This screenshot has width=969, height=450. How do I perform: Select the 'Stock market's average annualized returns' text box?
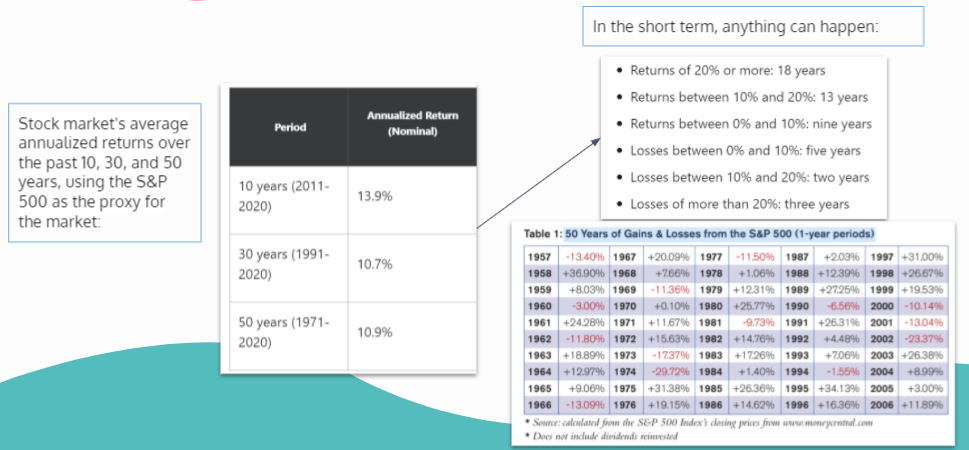(104, 172)
